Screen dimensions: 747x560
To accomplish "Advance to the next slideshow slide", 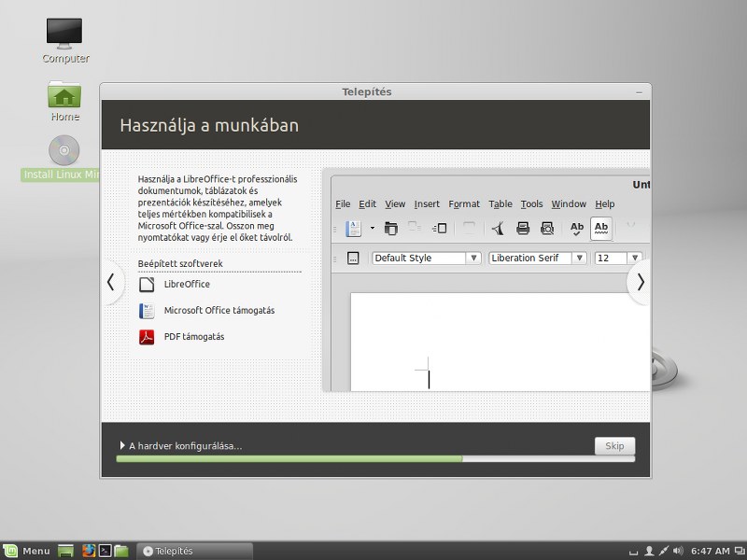I will coord(641,282).
